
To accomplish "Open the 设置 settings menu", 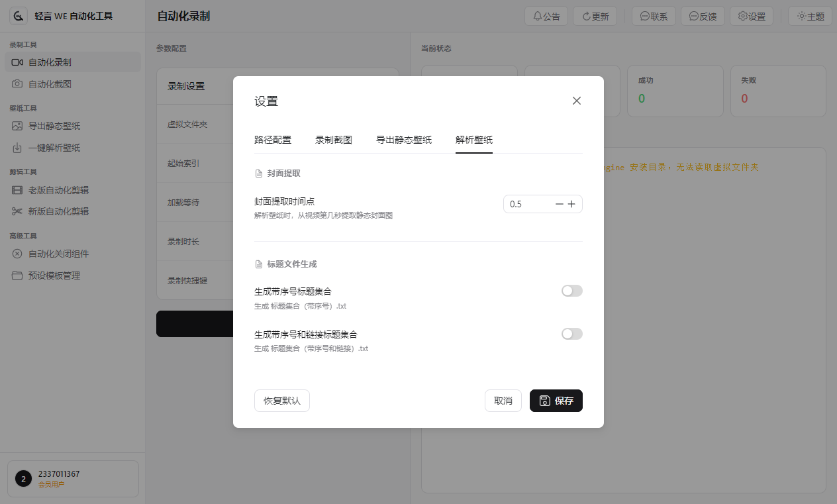I will tap(751, 16).
